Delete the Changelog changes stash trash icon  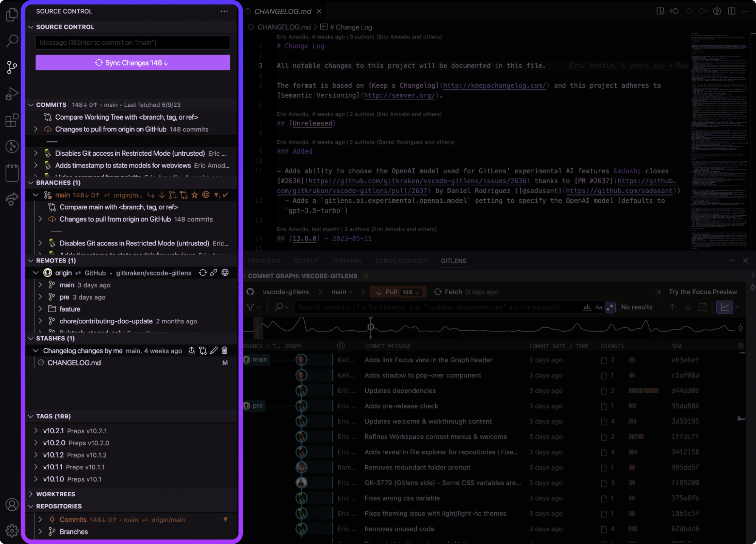(225, 351)
